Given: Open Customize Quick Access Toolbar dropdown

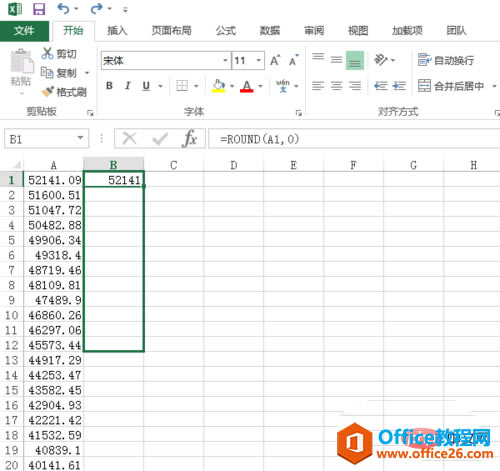Looking at the screenshot, I should pos(125,10).
